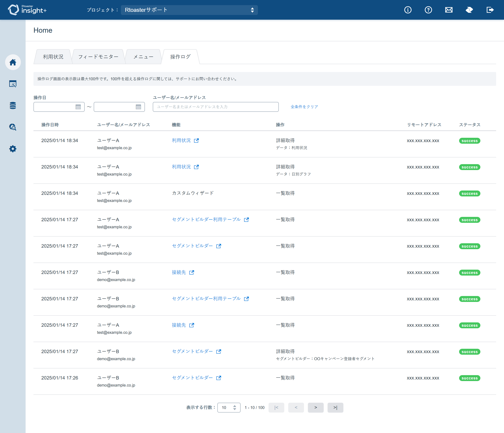The height and width of the screenshot is (433, 504).
Task: Open the database icon in sidebar
Action: point(13,105)
